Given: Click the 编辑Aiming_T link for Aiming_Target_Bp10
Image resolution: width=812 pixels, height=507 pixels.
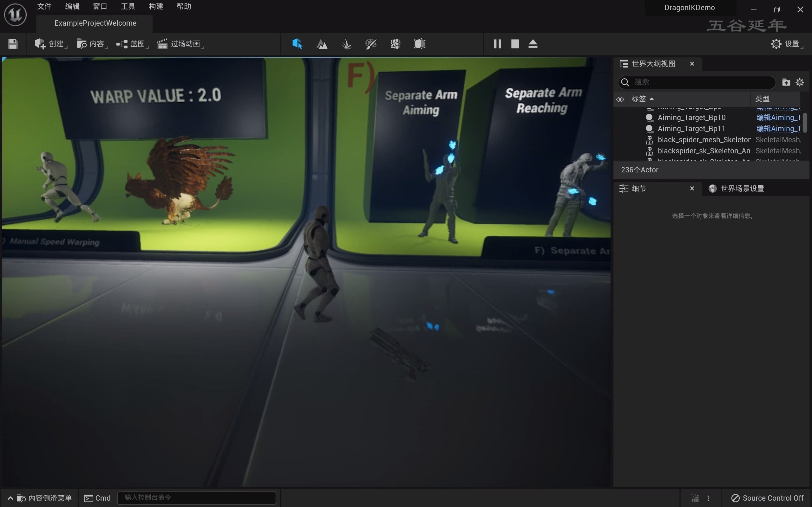Looking at the screenshot, I should tap(778, 117).
